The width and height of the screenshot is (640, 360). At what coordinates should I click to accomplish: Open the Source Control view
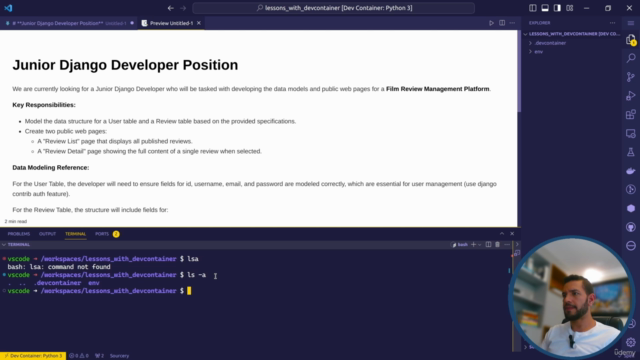631,77
